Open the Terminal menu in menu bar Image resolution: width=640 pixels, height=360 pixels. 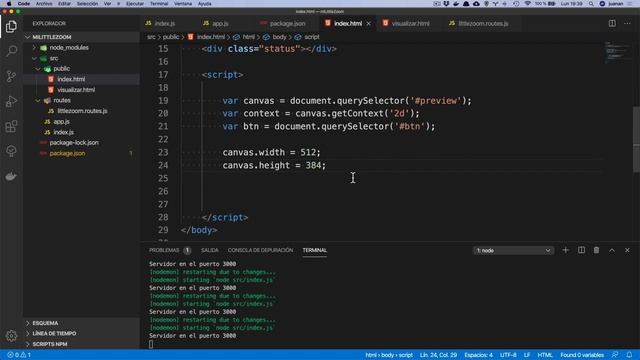point(159,4)
